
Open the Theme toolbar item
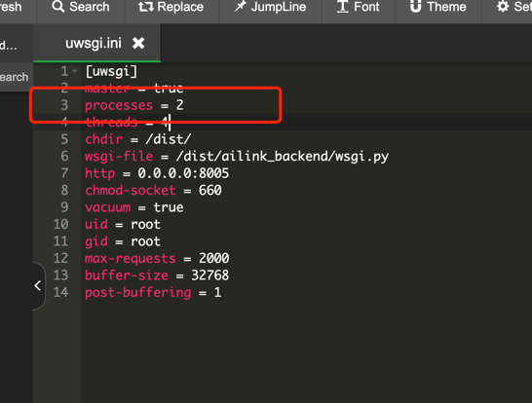point(438,7)
